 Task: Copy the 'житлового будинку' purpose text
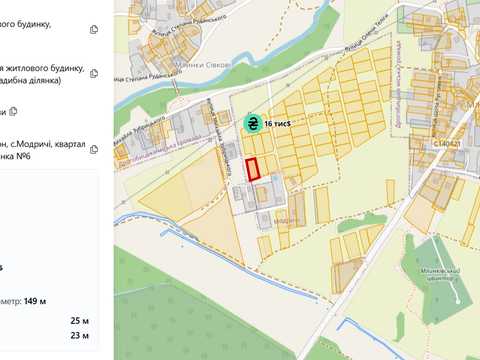(x=94, y=73)
